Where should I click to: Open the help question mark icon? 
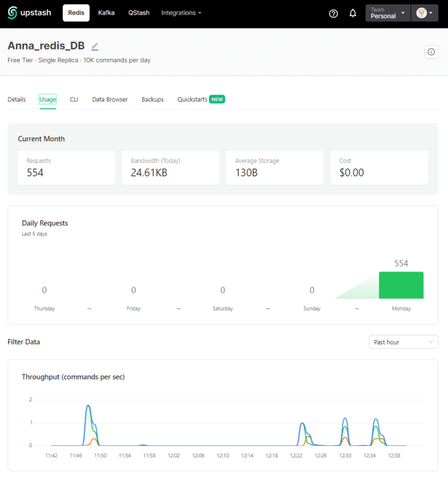(334, 13)
